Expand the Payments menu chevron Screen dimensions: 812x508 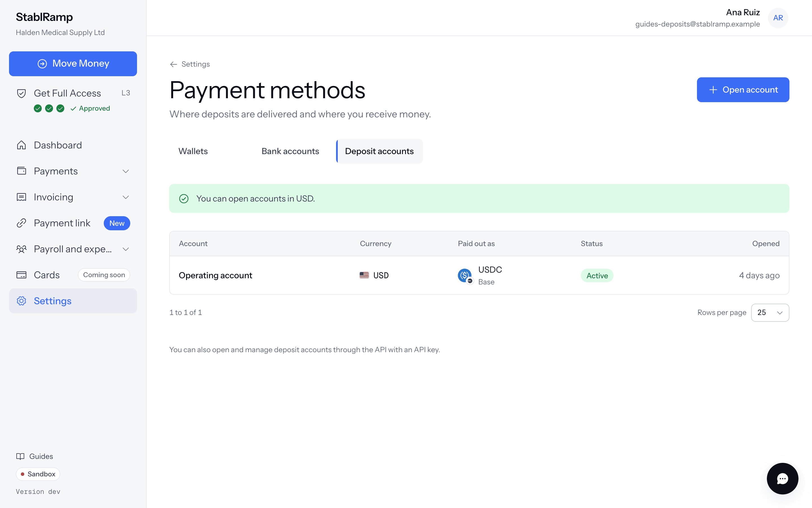(126, 171)
